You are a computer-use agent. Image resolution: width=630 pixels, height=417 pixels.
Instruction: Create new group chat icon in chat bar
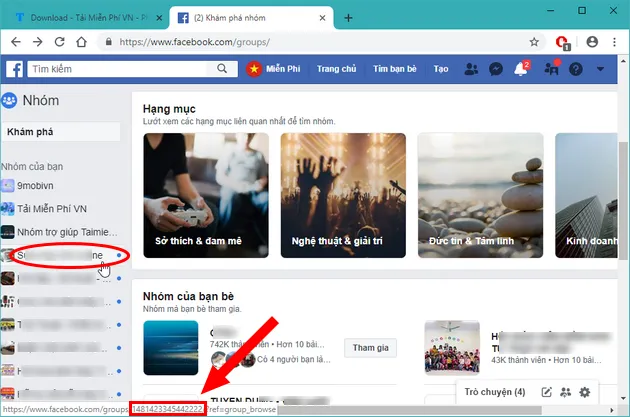coord(566,392)
